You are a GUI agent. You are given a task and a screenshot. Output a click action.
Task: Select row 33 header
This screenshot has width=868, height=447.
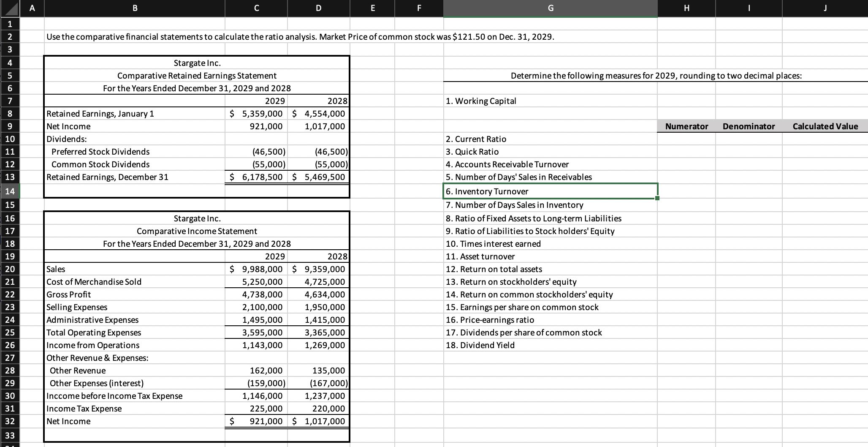tap(10, 436)
